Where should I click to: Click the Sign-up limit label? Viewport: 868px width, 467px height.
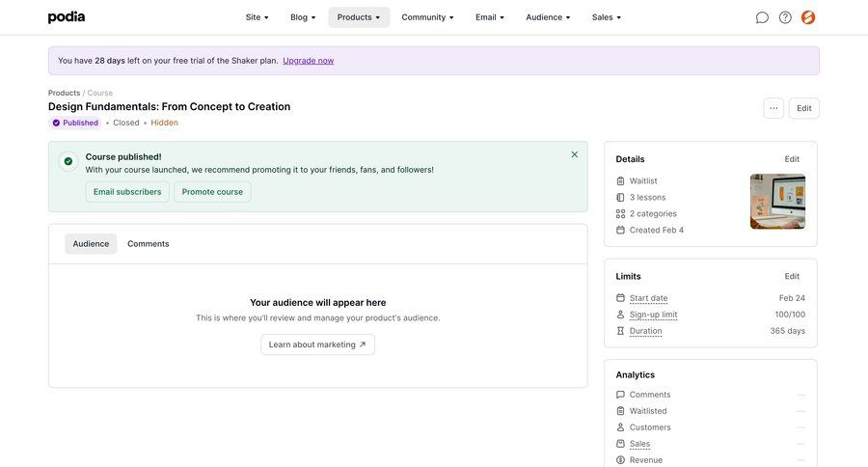[x=653, y=315]
